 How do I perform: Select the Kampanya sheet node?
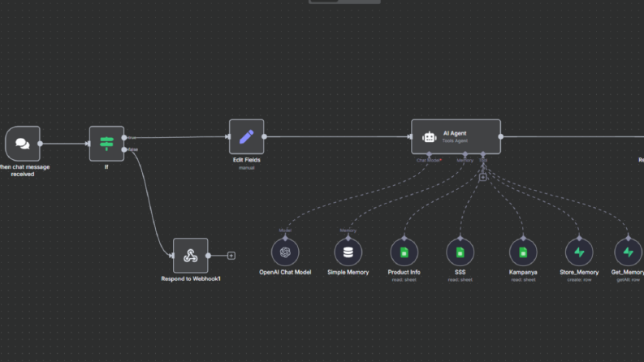523,252
